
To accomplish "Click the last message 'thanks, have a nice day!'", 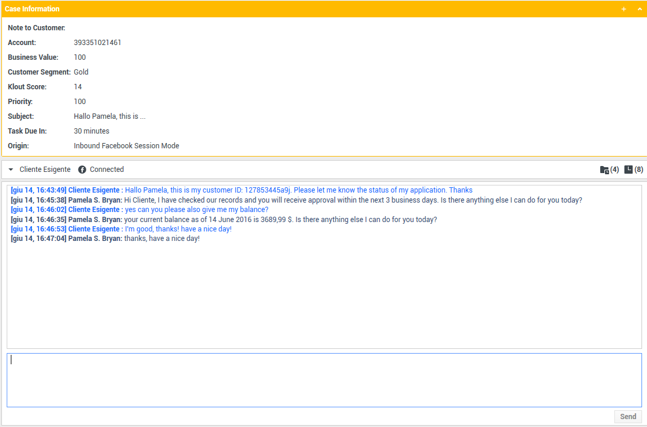I will click(161, 239).
